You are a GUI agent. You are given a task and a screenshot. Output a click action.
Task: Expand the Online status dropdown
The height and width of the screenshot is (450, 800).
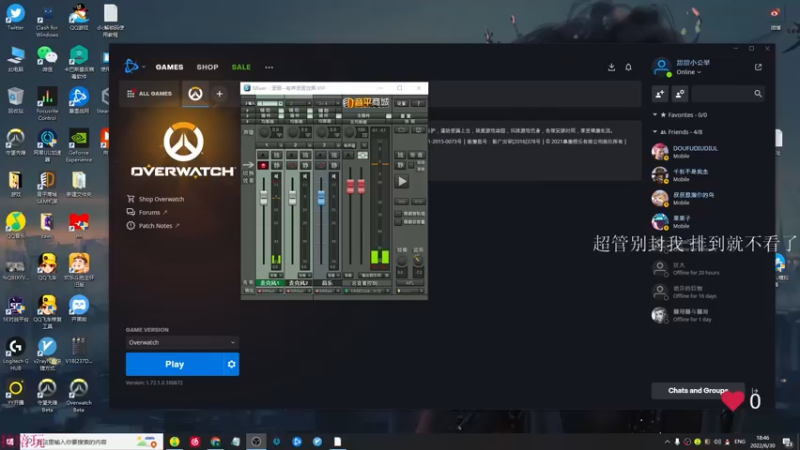pos(689,72)
